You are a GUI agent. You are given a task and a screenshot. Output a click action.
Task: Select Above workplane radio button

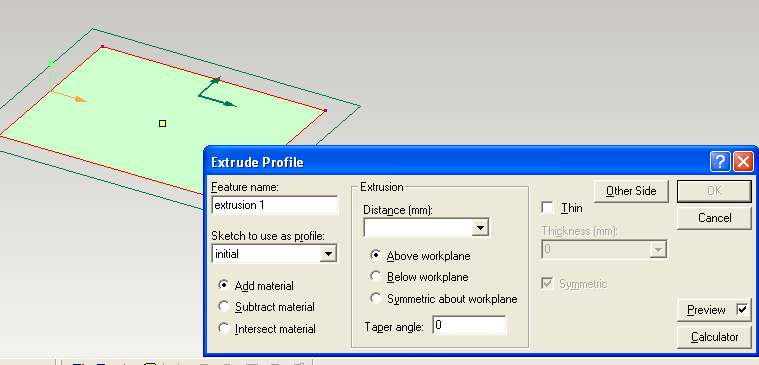click(376, 255)
